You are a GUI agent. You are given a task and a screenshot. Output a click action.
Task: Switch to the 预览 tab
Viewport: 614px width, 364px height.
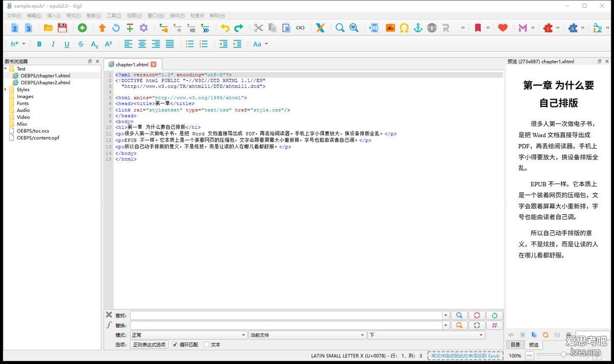(x=534, y=345)
